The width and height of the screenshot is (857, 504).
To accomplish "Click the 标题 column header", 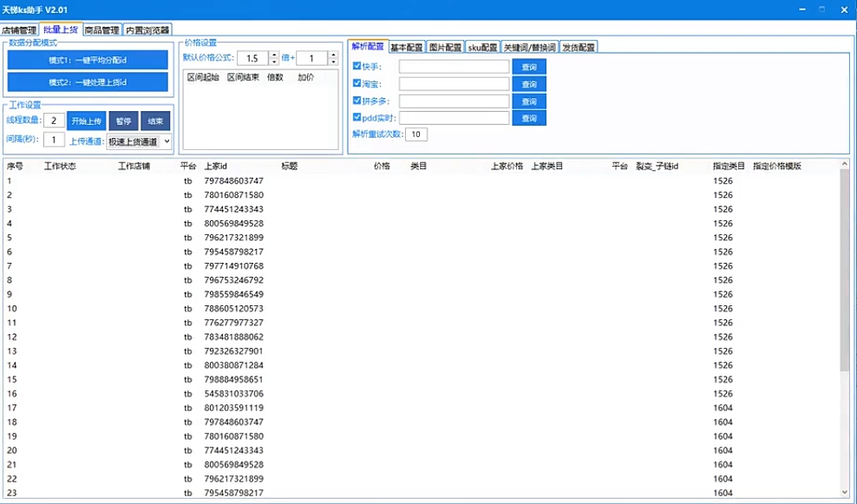I will click(290, 167).
